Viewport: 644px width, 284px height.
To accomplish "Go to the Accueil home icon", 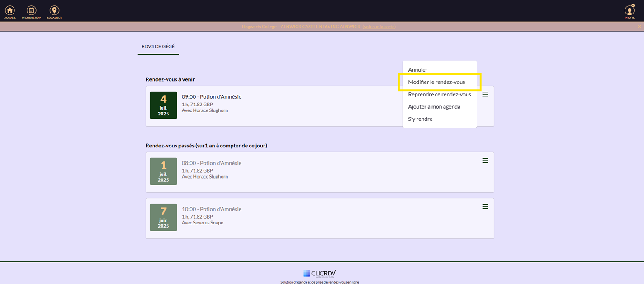I will click(x=10, y=12).
